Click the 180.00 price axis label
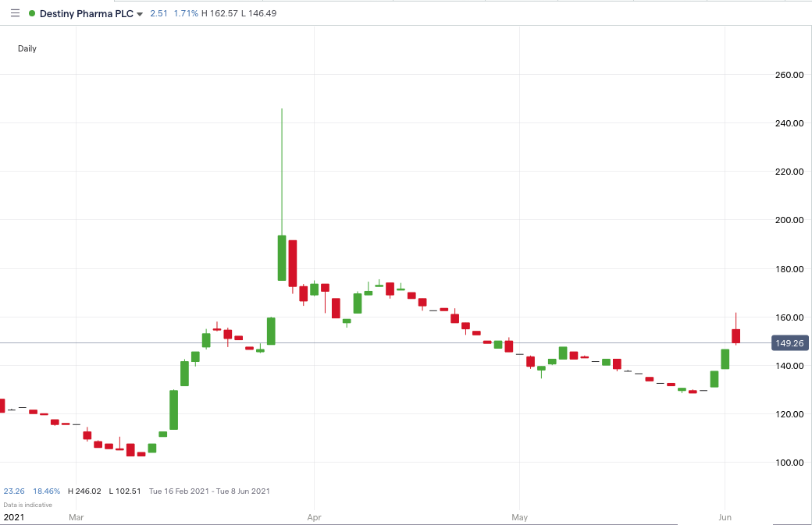This screenshot has height=525, width=812. click(x=789, y=269)
